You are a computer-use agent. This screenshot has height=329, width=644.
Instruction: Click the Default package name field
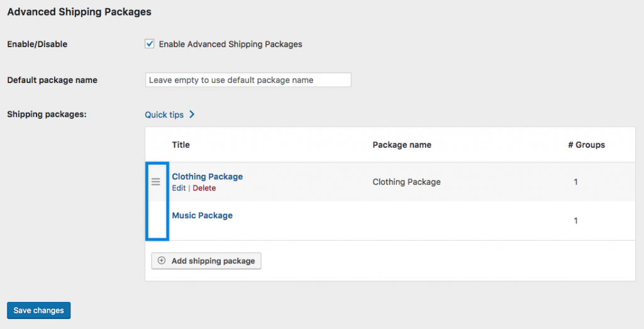(x=248, y=80)
